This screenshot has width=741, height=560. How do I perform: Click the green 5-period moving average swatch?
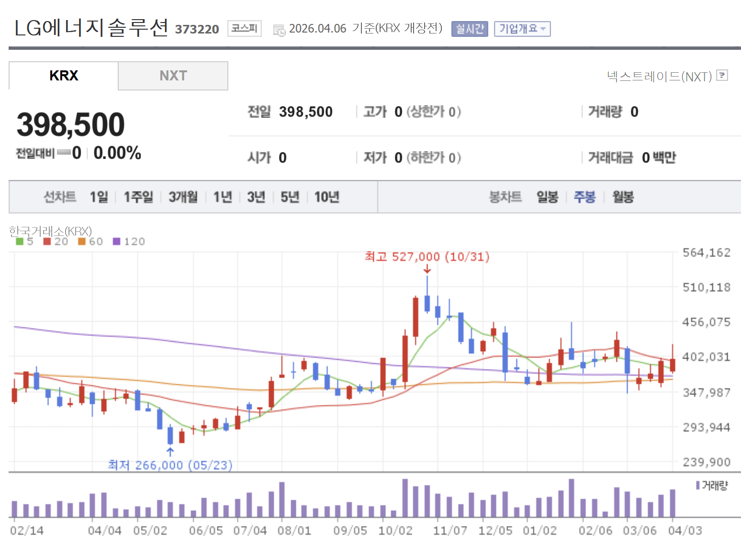coord(20,241)
